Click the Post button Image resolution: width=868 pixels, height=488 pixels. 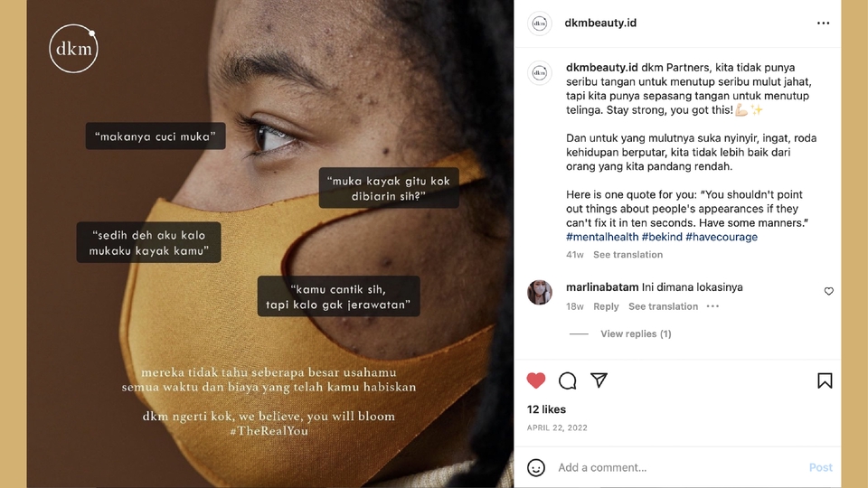coord(820,467)
